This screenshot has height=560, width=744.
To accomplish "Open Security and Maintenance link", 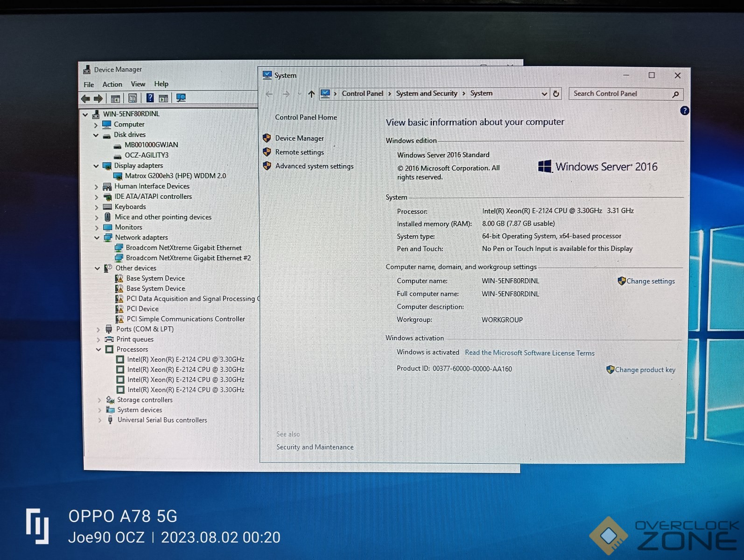I will point(315,447).
